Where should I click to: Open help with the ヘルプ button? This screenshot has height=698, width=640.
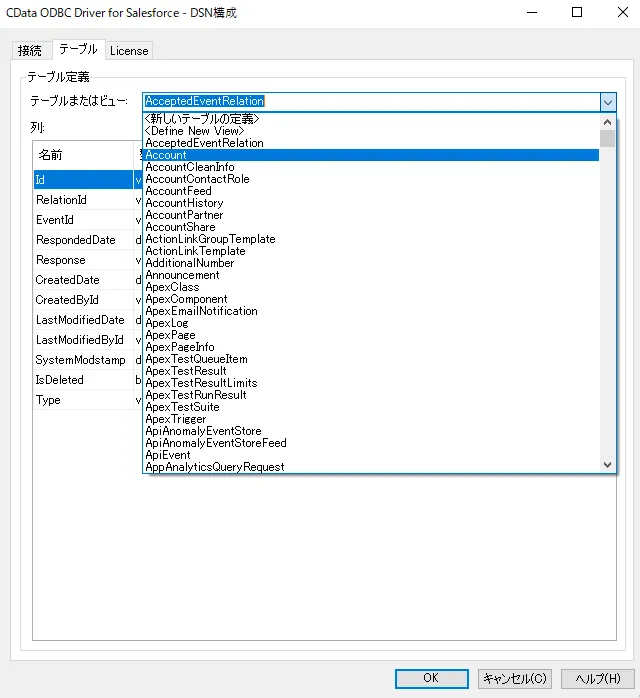tap(597, 678)
